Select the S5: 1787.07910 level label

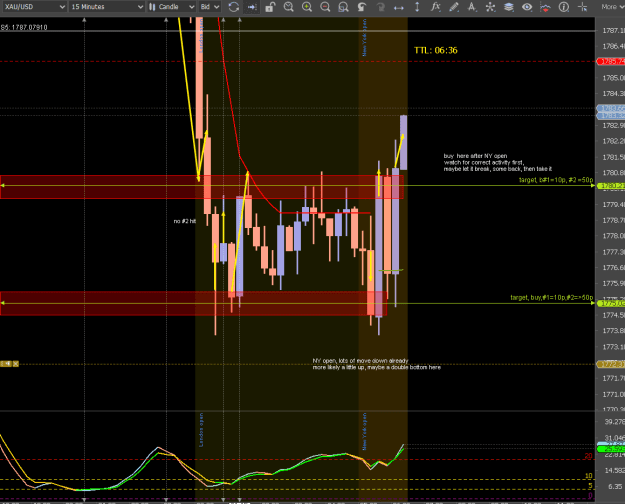point(24,28)
